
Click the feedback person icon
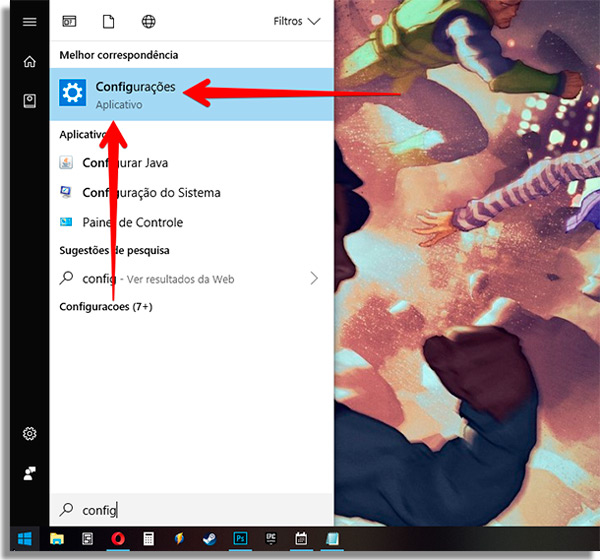point(29,473)
